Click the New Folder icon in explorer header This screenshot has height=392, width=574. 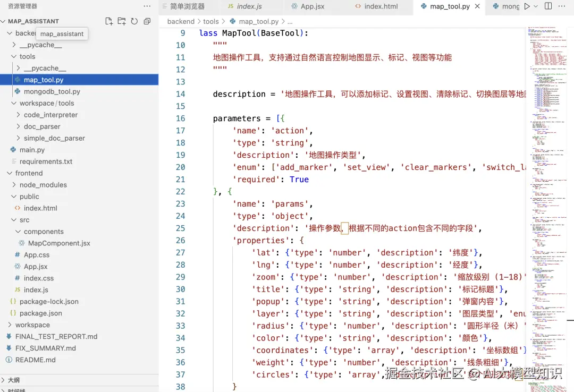(x=122, y=21)
